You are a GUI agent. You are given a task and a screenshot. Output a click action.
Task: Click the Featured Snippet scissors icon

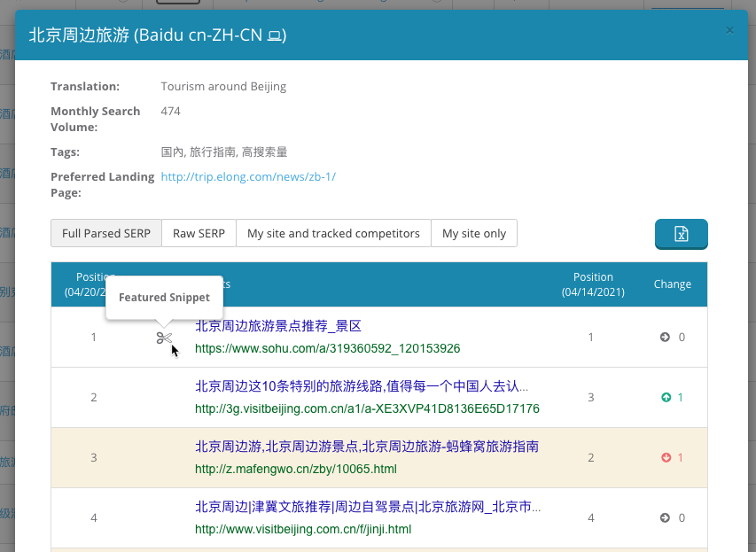[164, 338]
